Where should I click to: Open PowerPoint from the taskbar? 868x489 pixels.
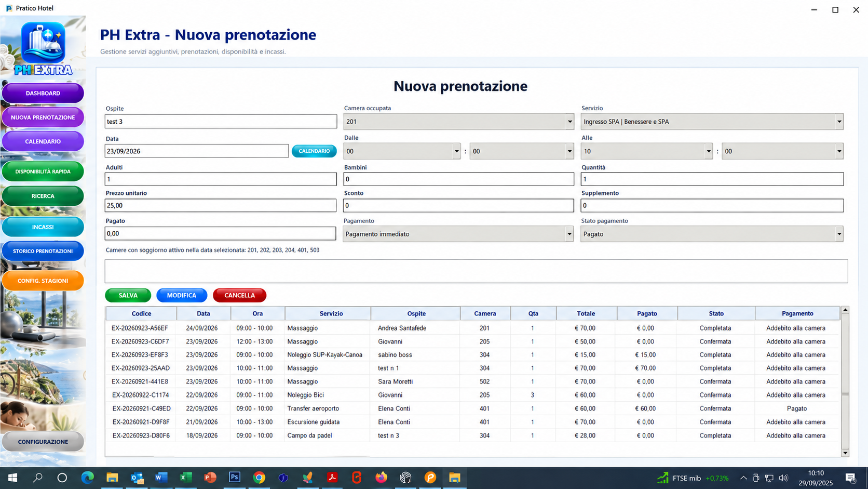[x=210, y=478]
